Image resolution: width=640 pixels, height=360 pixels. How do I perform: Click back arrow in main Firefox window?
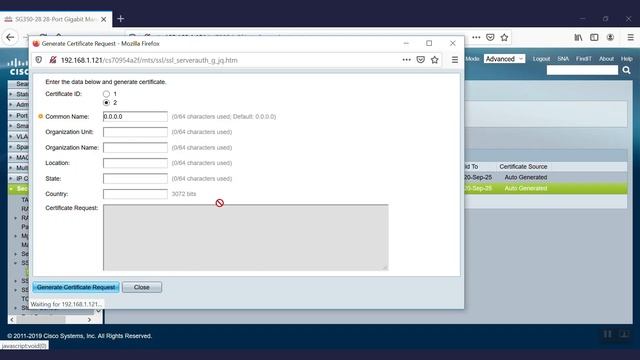[10, 38]
